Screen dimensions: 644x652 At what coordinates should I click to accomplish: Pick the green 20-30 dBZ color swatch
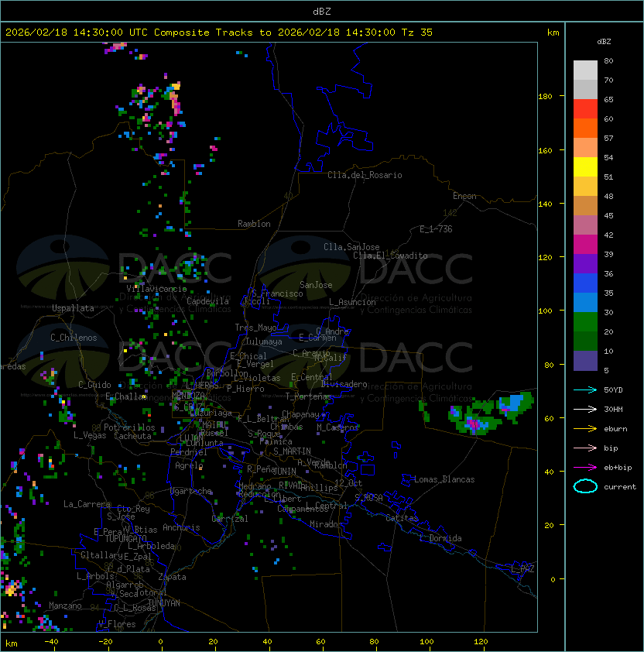pyautogui.click(x=585, y=322)
